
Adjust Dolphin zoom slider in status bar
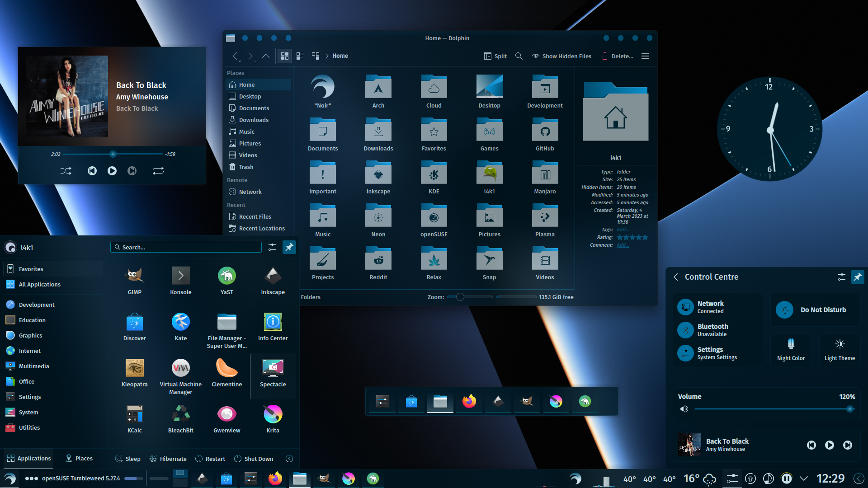[469, 297]
